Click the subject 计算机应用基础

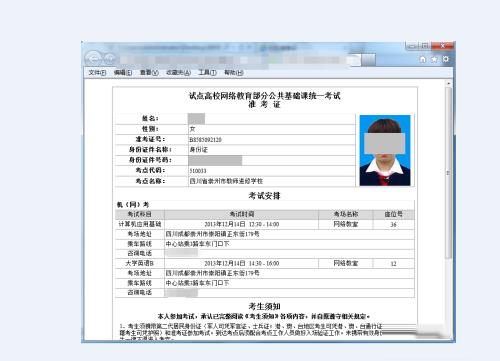coord(140,224)
